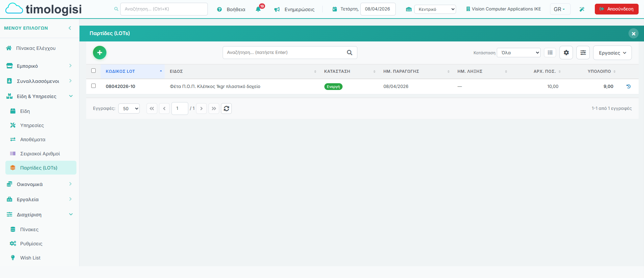The height and width of the screenshot is (278, 644).
Task: Expand the Οικονομικά menu
Action: (39, 184)
